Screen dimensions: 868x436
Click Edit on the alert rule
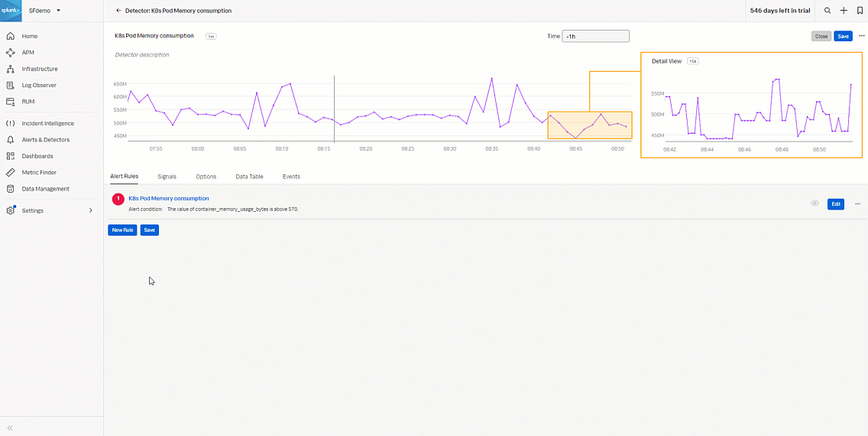836,204
